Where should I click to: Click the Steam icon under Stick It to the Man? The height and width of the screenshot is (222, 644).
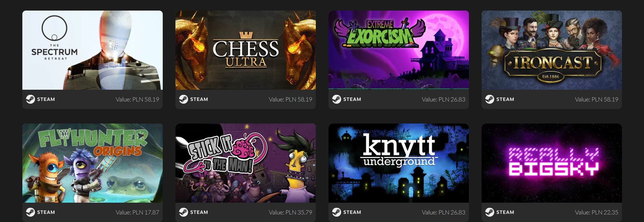(184, 212)
